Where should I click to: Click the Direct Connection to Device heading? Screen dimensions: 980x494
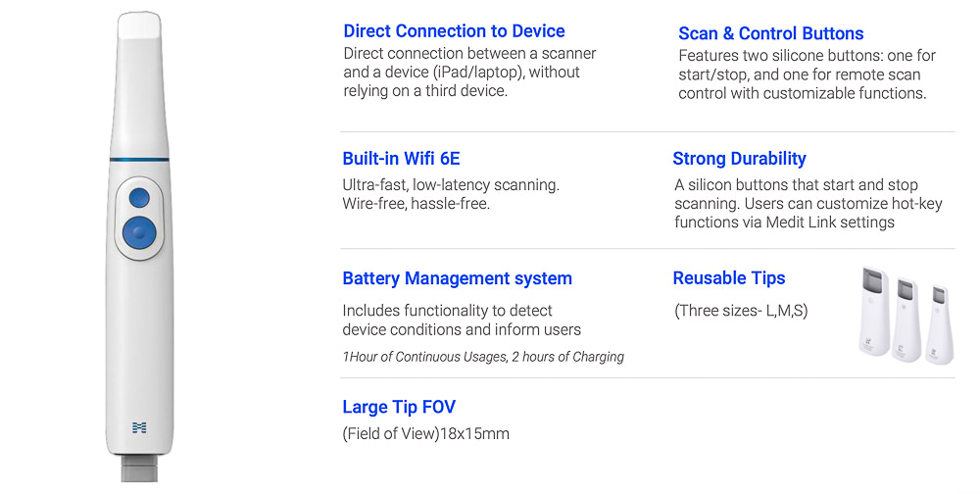pos(454,31)
